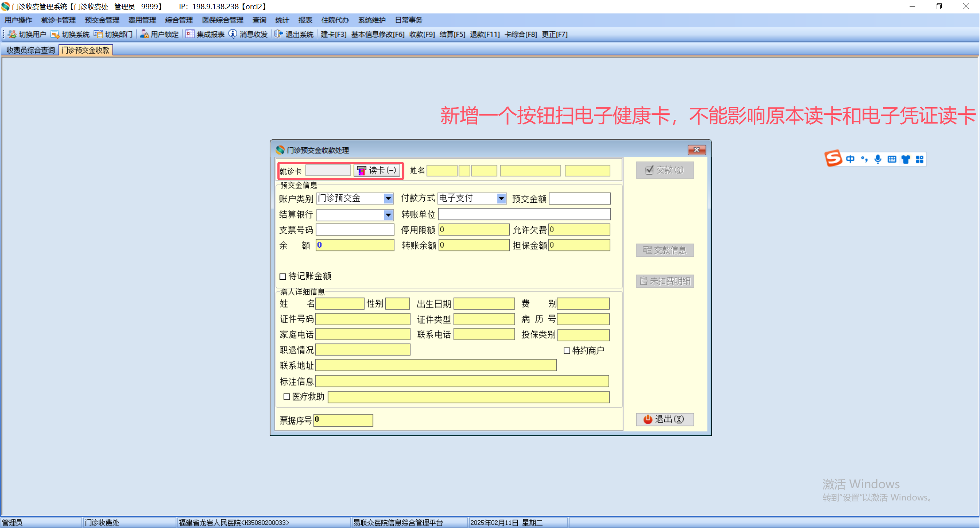This screenshot has width=980, height=528.
Task: Open the 付款方式 dropdown arrow
Action: (x=501, y=199)
